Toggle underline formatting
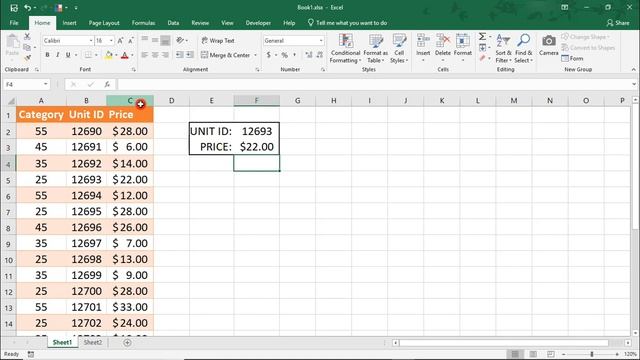Screen dimensions: 640x360 click(68, 55)
